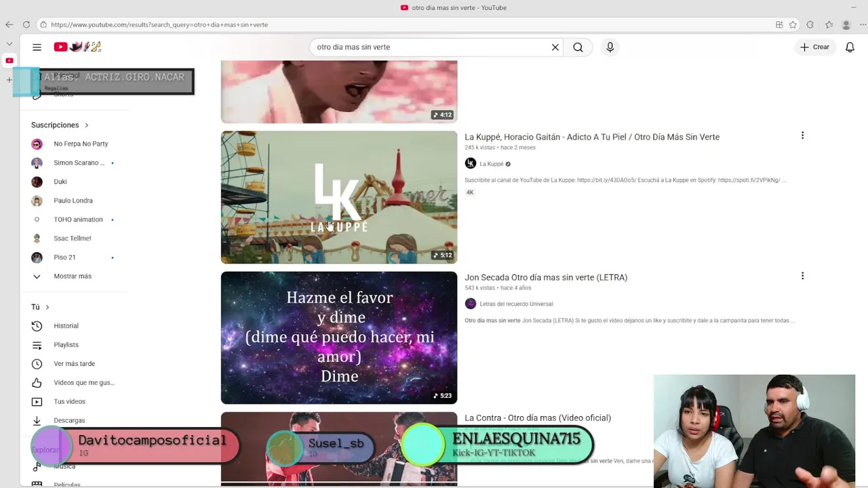Open the Paulo Londra channel
Viewport: 868px width, 488px height.
[73, 201]
